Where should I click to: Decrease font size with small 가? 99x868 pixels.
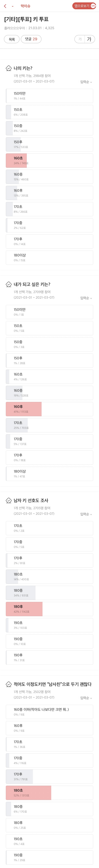(x=80, y=39)
